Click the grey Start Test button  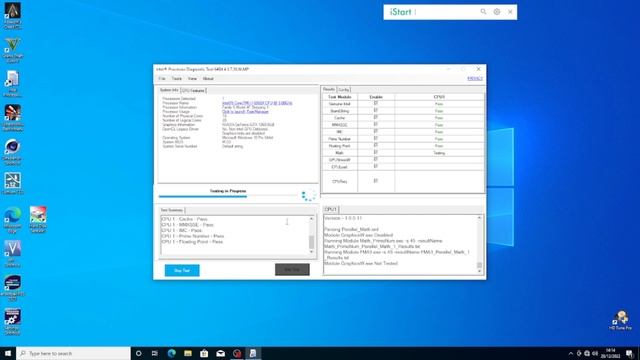tap(292, 269)
